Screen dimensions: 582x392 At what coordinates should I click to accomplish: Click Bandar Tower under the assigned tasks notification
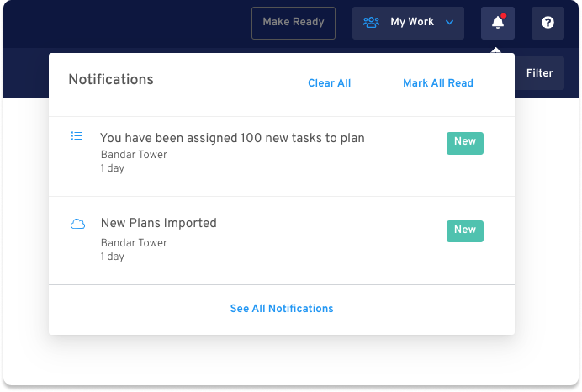pos(134,155)
